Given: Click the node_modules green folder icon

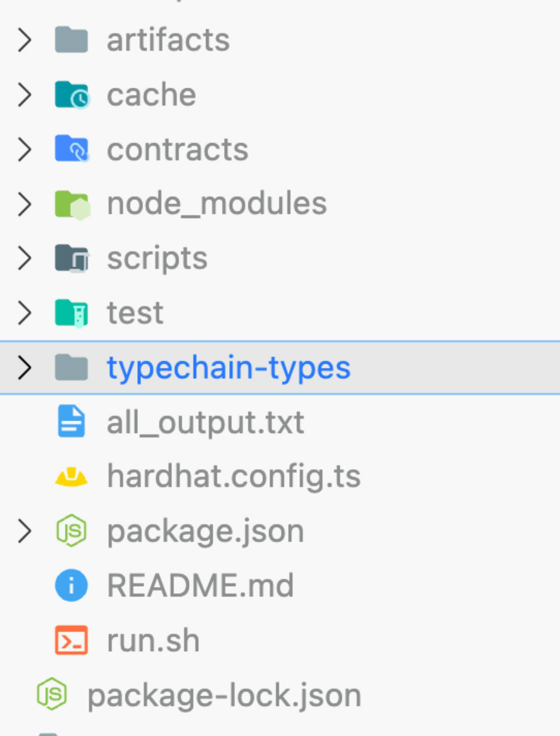Looking at the screenshot, I should tap(72, 204).
